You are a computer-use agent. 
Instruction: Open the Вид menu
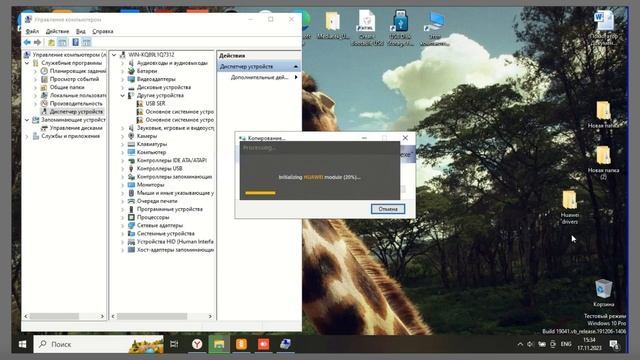point(81,31)
